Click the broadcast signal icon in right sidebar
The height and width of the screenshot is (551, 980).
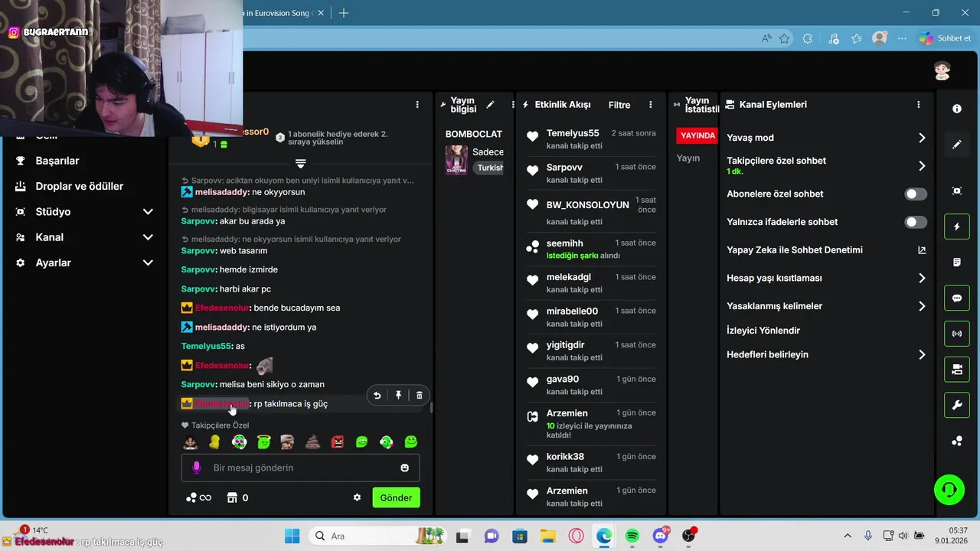point(957,334)
